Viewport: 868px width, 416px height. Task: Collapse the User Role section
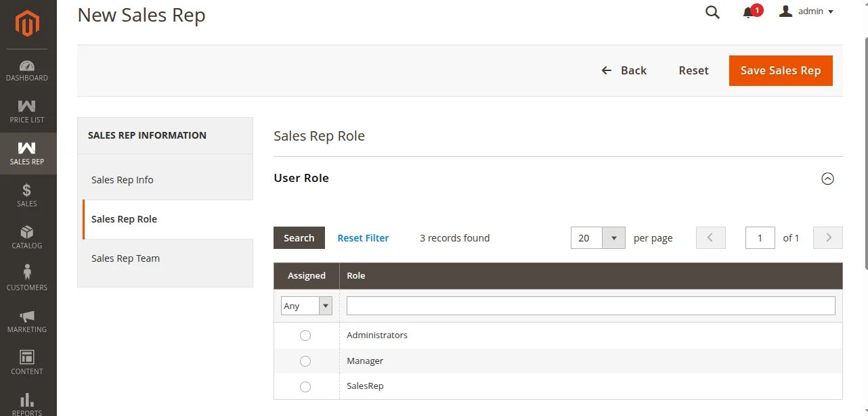pos(827,179)
